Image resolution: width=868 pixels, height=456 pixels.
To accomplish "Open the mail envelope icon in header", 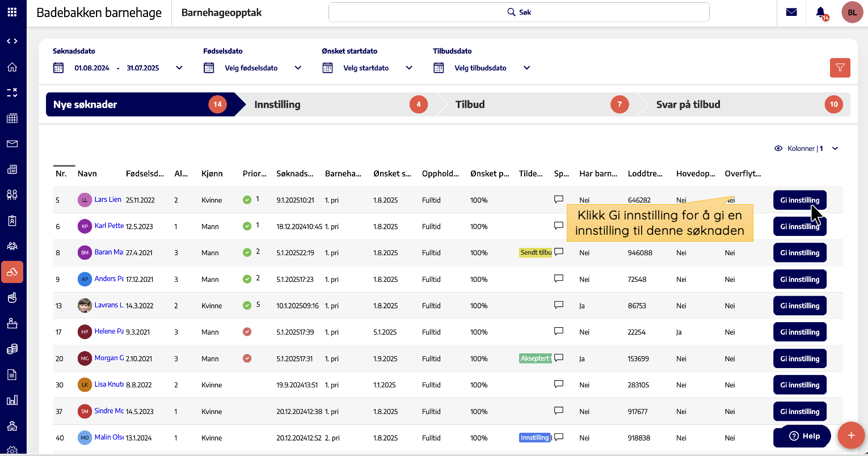I will click(x=791, y=12).
